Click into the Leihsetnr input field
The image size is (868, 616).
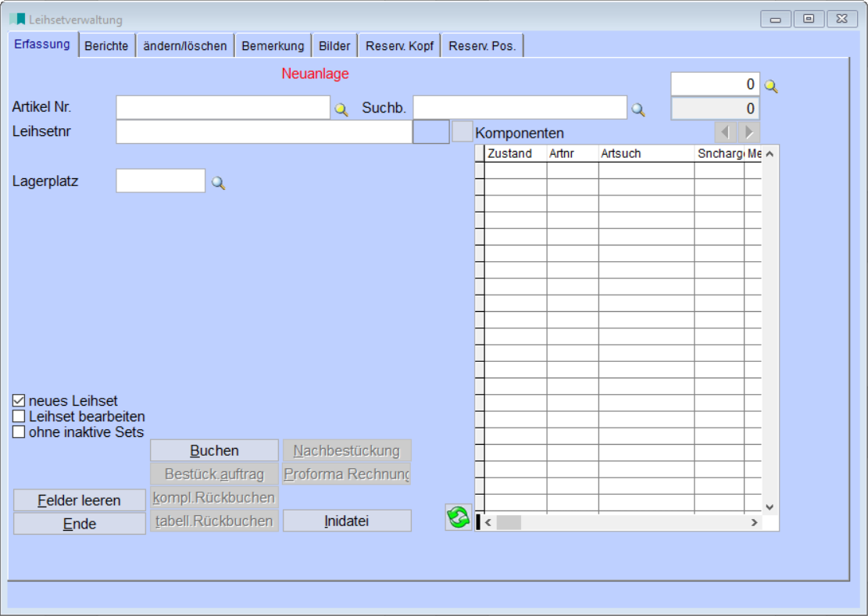(x=263, y=132)
